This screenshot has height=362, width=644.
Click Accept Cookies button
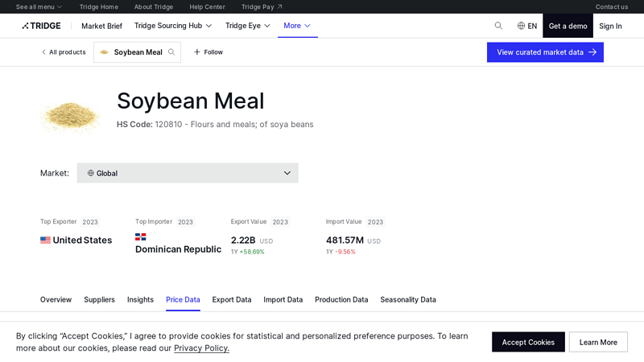point(528,343)
